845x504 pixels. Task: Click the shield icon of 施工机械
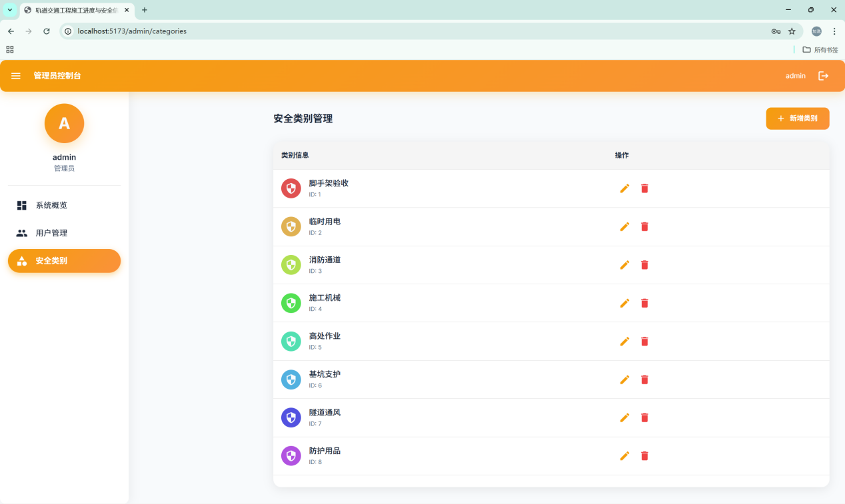(x=291, y=303)
